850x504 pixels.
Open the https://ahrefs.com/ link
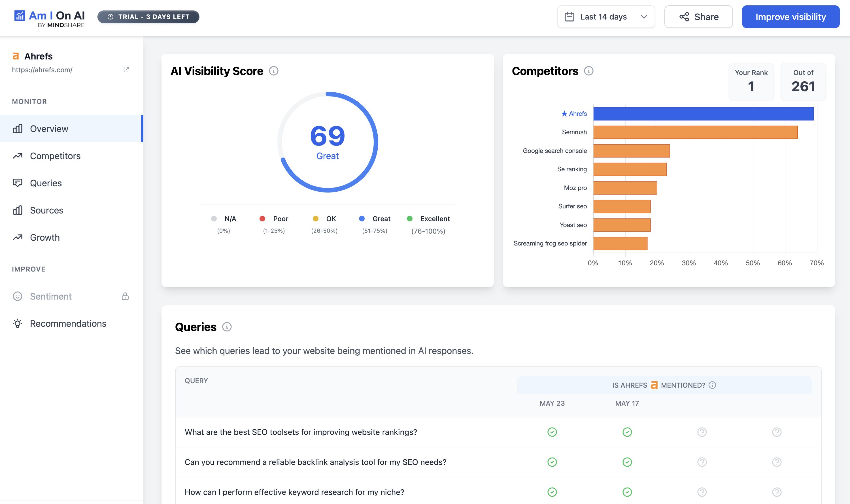42,70
